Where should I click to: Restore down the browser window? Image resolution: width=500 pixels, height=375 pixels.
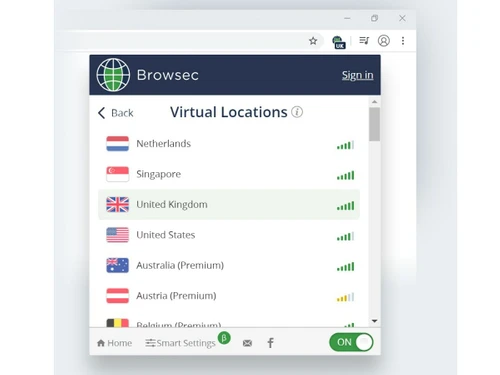click(x=375, y=18)
